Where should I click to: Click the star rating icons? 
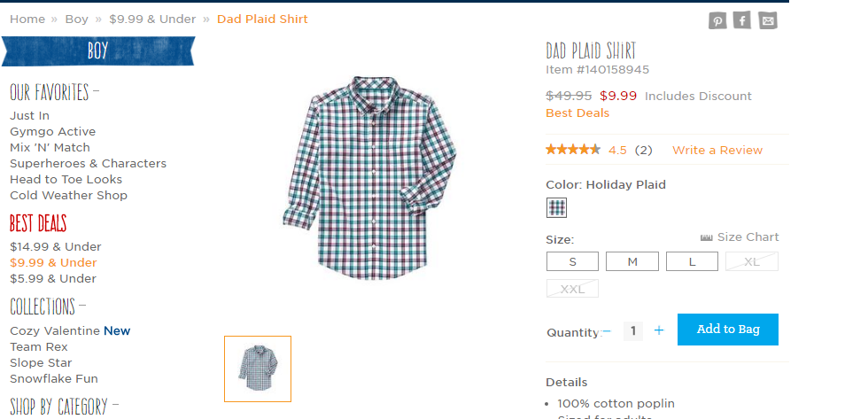tap(573, 150)
